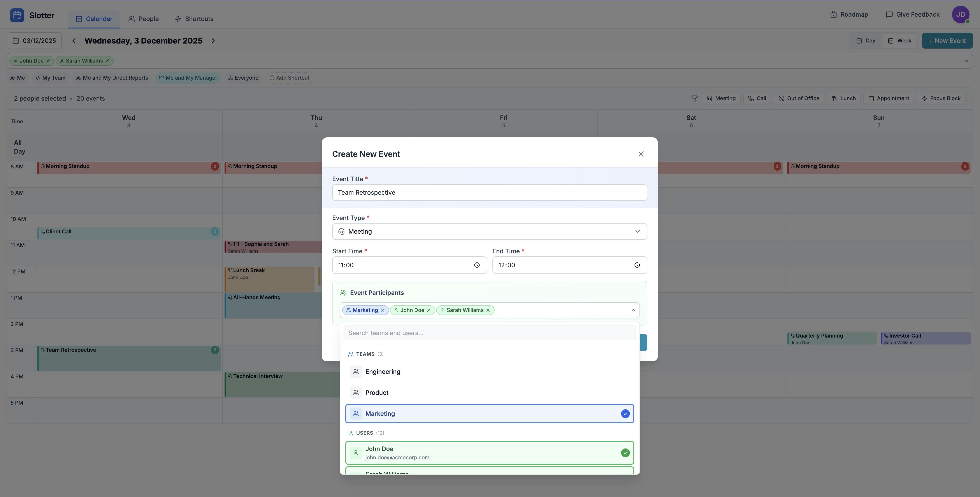The width and height of the screenshot is (980, 497).
Task: Remove Marketing chip from event participants
Action: [382, 310]
